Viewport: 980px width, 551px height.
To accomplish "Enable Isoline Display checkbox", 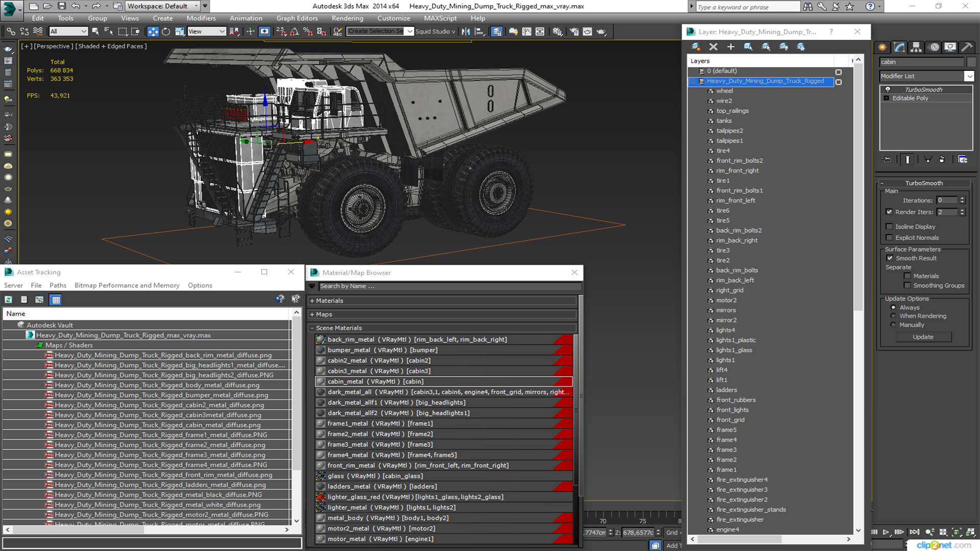I will [x=889, y=227].
